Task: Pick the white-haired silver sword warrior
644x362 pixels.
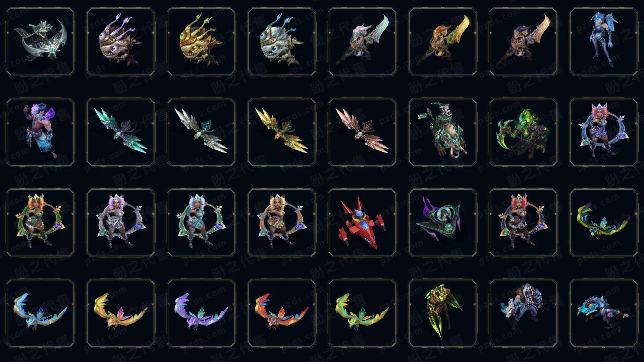Action: pos(362,42)
